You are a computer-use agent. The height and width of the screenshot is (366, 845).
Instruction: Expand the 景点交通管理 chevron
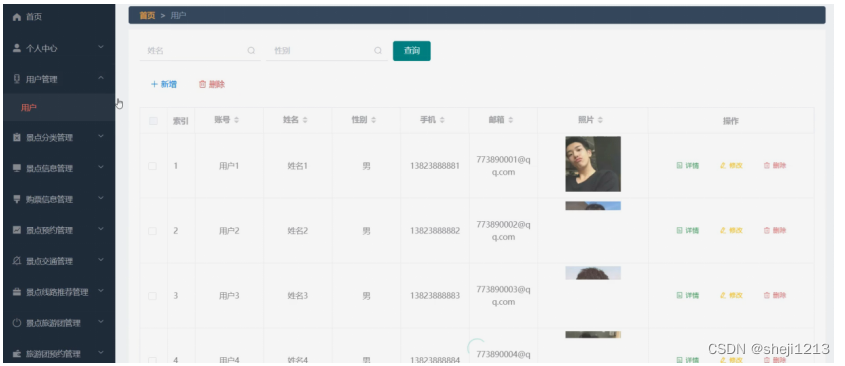(x=101, y=260)
